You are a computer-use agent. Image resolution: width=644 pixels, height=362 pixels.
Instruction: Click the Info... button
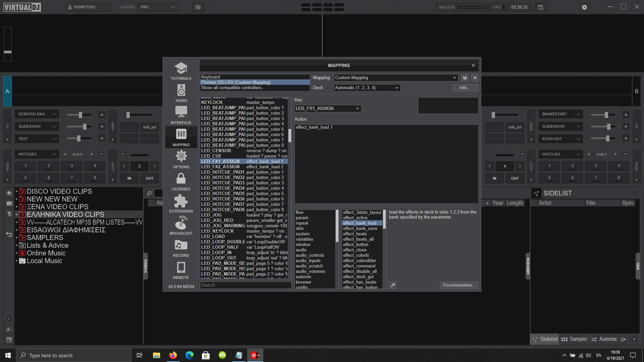tap(465, 88)
